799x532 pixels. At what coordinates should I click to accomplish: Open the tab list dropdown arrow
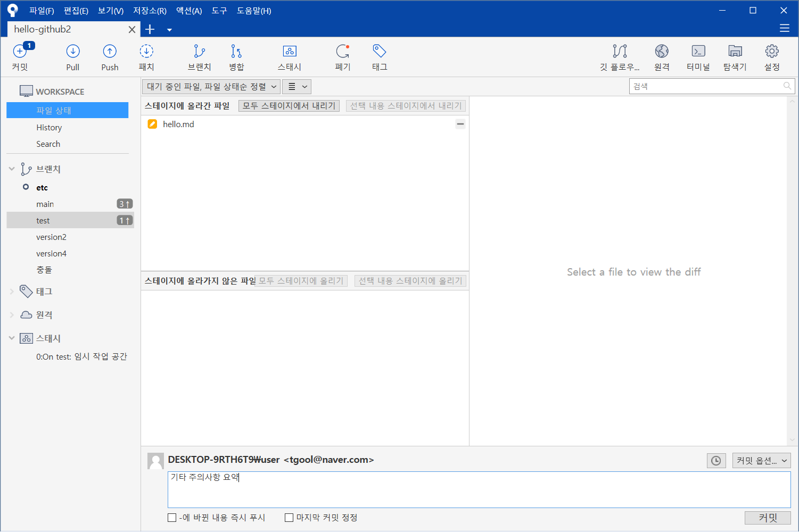click(x=169, y=30)
